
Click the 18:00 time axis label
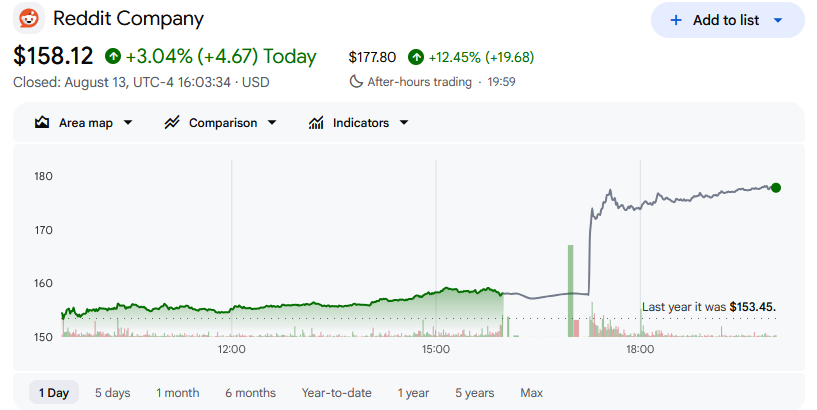[x=640, y=349]
